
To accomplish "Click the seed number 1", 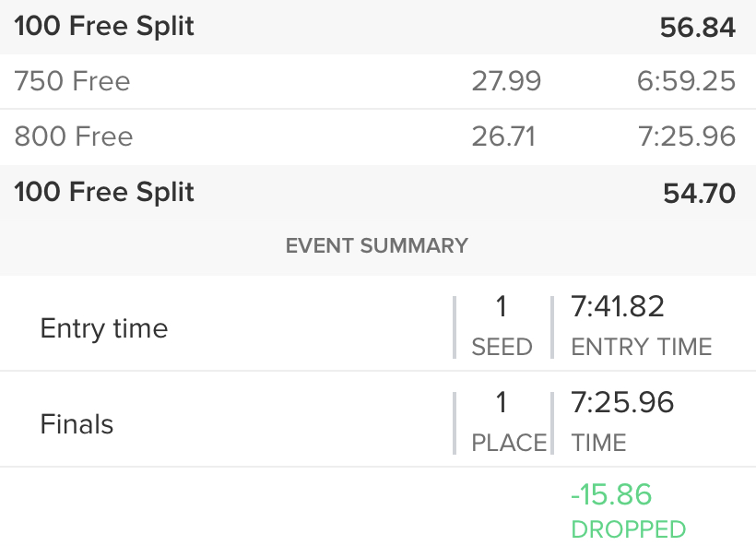I will point(502,307).
